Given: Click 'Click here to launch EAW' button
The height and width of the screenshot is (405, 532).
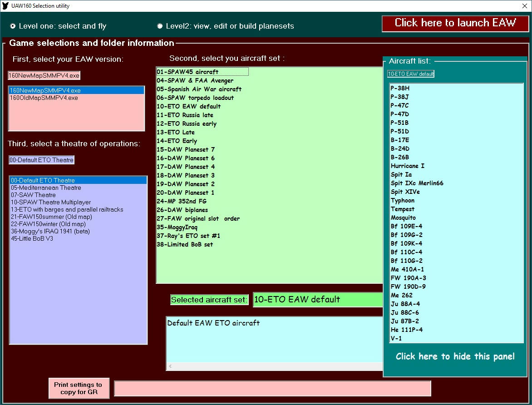Looking at the screenshot, I should (x=455, y=24).
